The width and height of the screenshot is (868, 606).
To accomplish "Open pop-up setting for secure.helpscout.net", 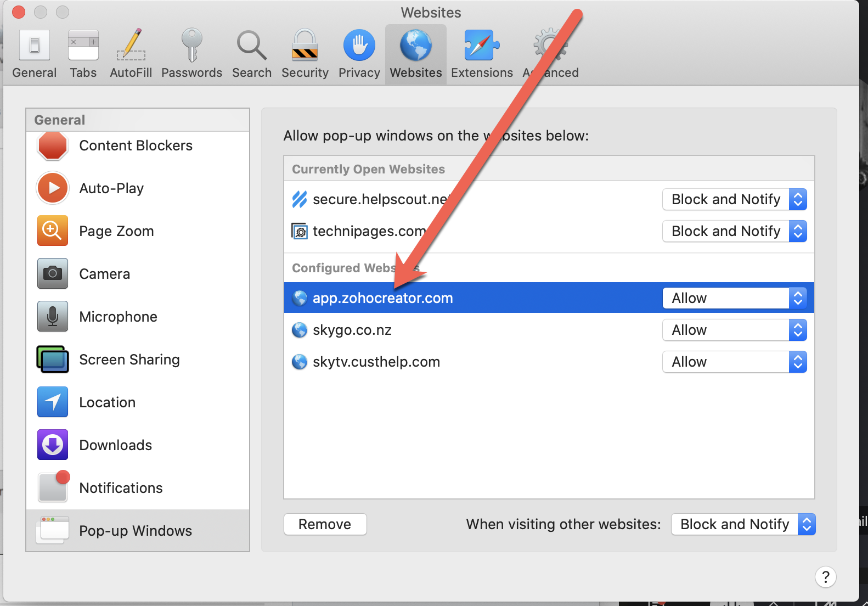I will [x=735, y=199].
